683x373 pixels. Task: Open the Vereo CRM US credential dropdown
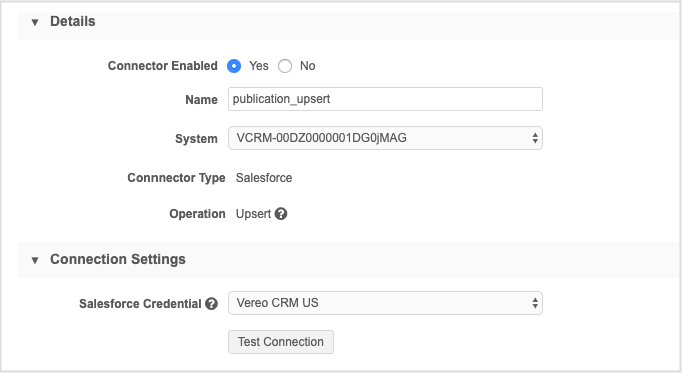click(x=385, y=303)
